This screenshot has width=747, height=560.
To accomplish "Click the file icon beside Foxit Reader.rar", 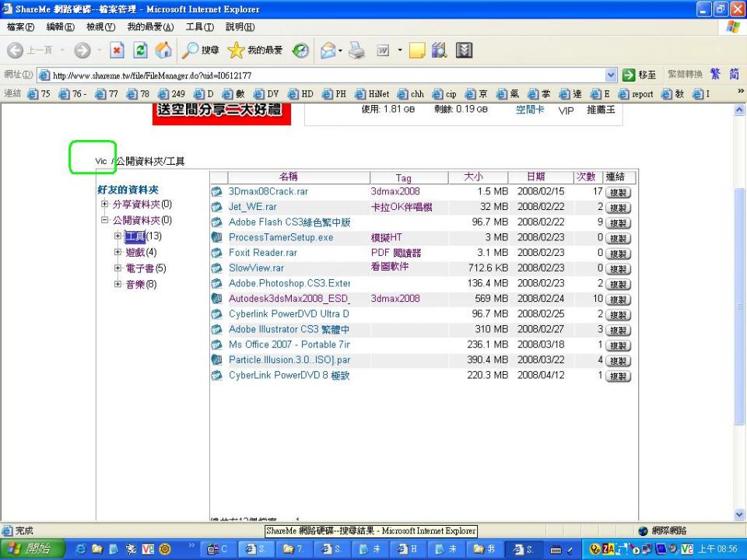I will pyautogui.click(x=217, y=253).
